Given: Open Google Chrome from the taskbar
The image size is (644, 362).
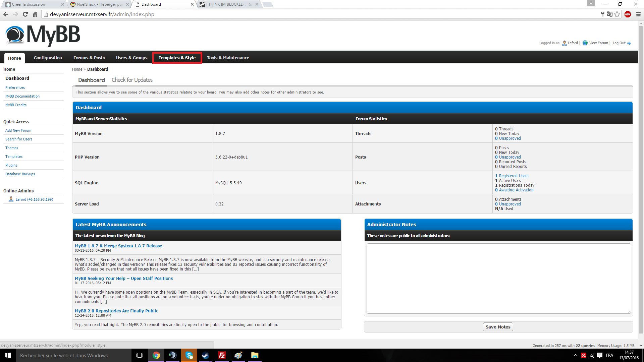Looking at the screenshot, I should click(x=156, y=355).
